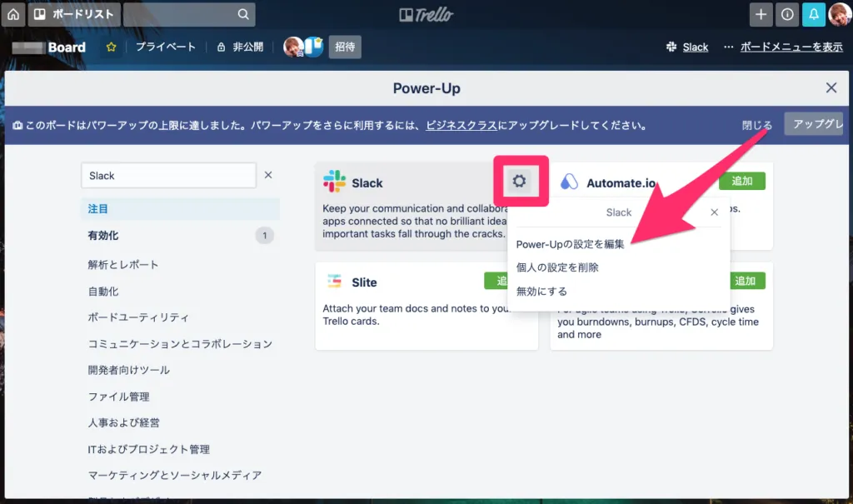Click the Slite Power-Up logo
The width and height of the screenshot is (853, 504).
(334, 281)
